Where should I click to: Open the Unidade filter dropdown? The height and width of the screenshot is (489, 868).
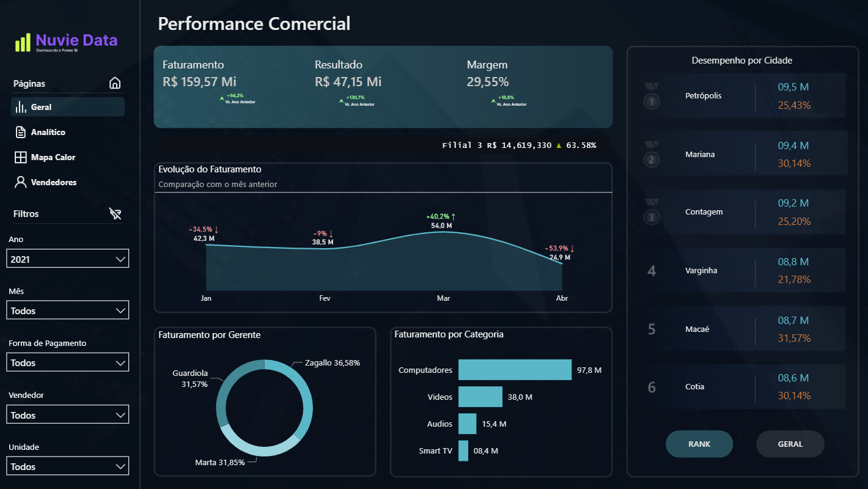[x=68, y=466]
